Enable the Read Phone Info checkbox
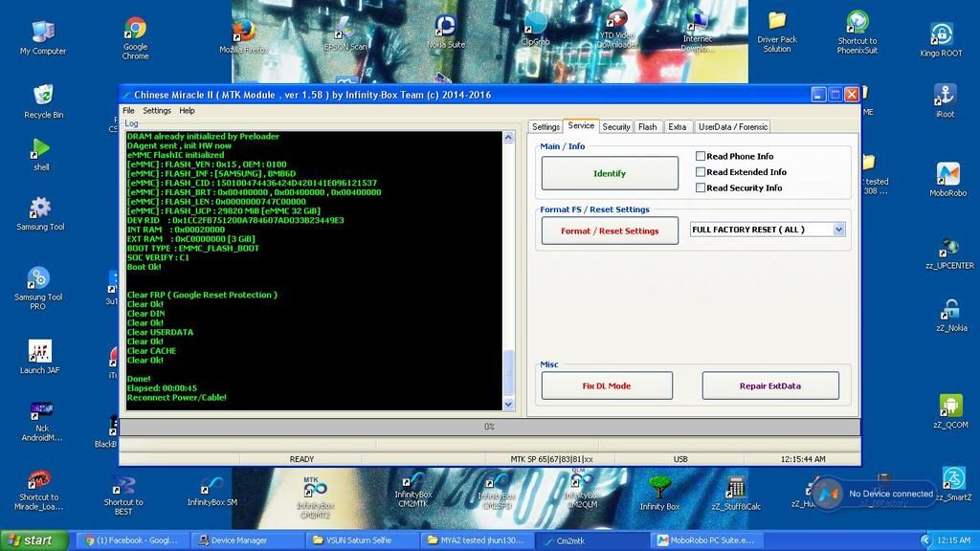 click(x=701, y=156)
